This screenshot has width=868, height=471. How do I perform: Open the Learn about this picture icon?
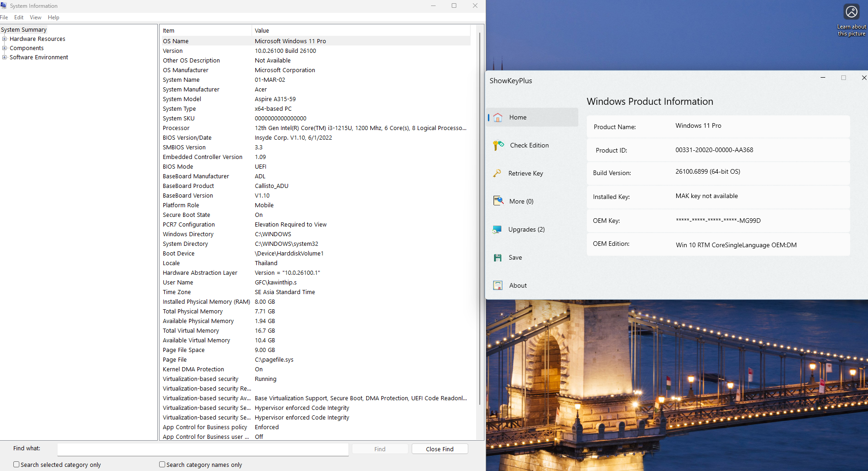851,12
